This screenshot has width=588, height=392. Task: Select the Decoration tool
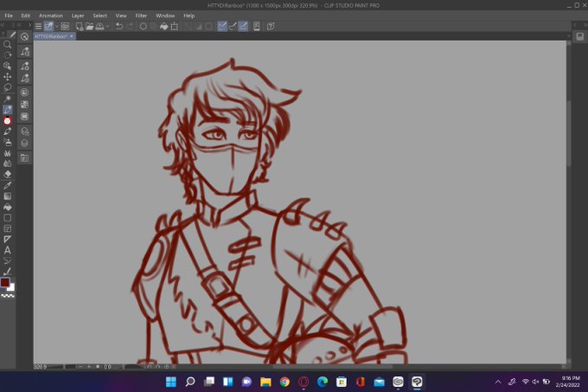click(x=7, y=153)
